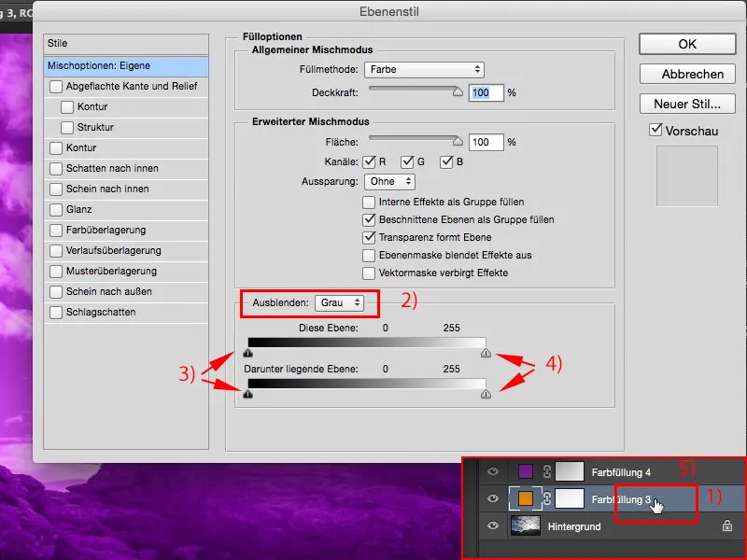Click the Abbrechen button
This screenshot has height=560, width=747.
(x=687, y=75)
